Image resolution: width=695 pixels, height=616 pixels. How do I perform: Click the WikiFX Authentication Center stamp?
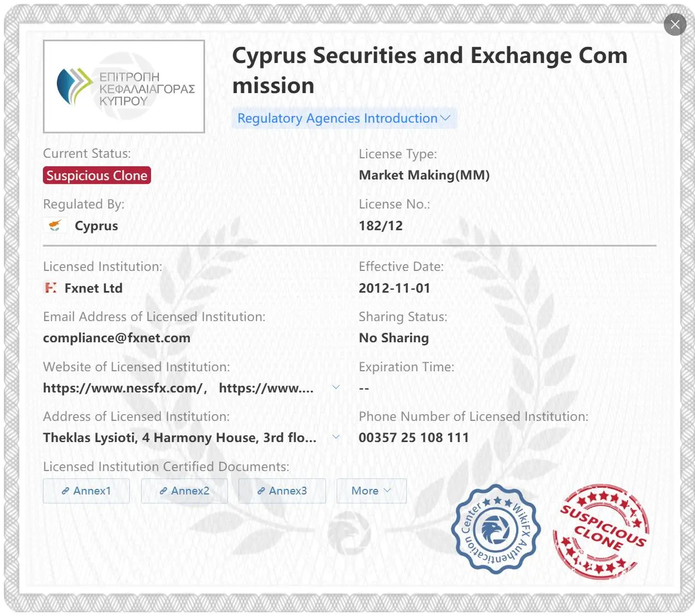[496, 529]
